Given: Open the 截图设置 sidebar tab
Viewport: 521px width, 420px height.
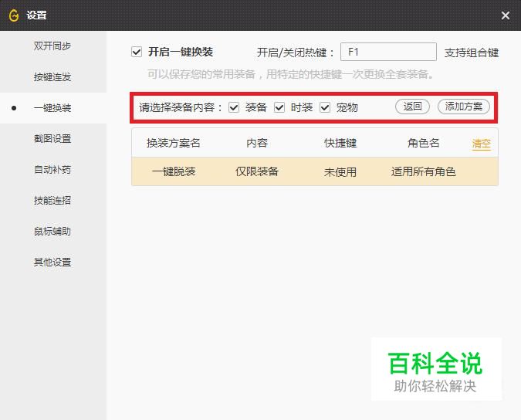Looking at the screenshot, I should [x=52, y=138].
